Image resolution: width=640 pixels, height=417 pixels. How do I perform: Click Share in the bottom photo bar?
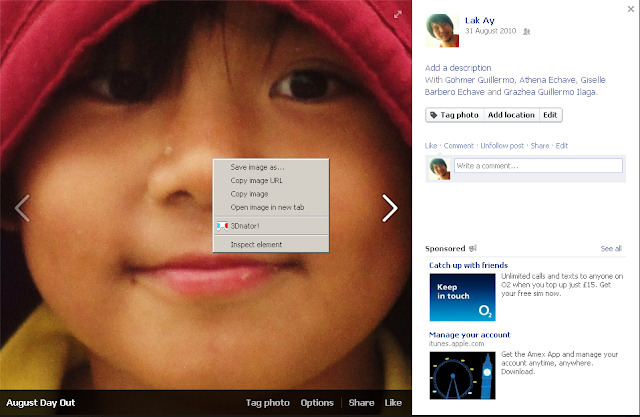(x=361, y=403)
